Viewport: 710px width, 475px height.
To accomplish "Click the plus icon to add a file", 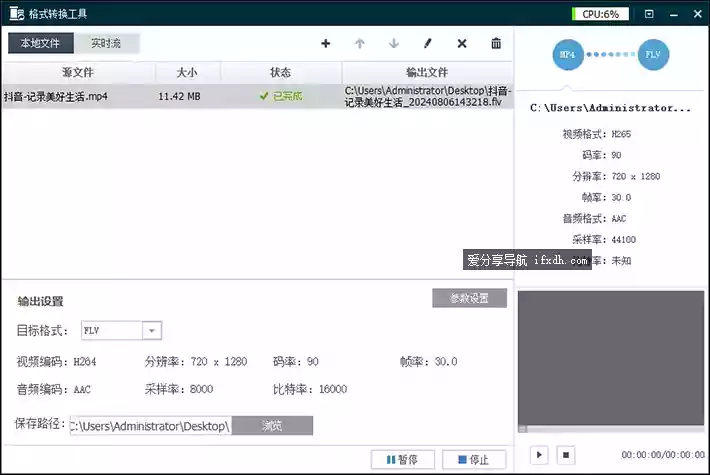I will click(x=326, y=43).
